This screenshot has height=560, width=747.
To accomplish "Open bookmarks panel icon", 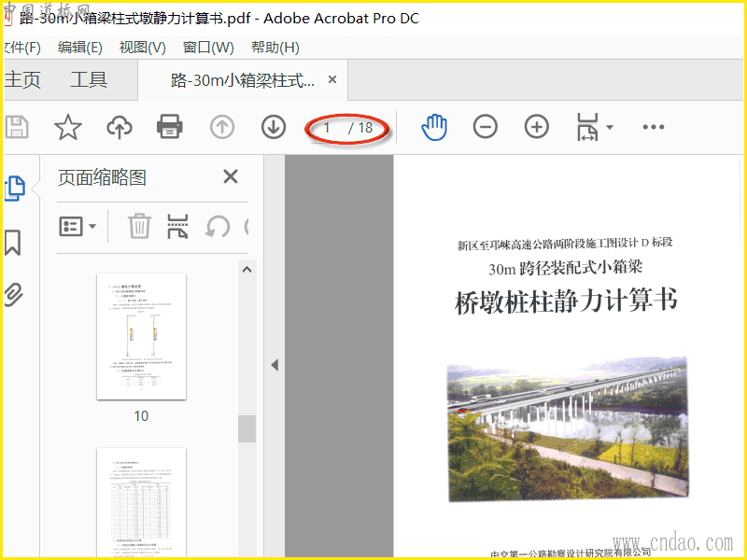I will pyautogui.click(x=13, y=243).
